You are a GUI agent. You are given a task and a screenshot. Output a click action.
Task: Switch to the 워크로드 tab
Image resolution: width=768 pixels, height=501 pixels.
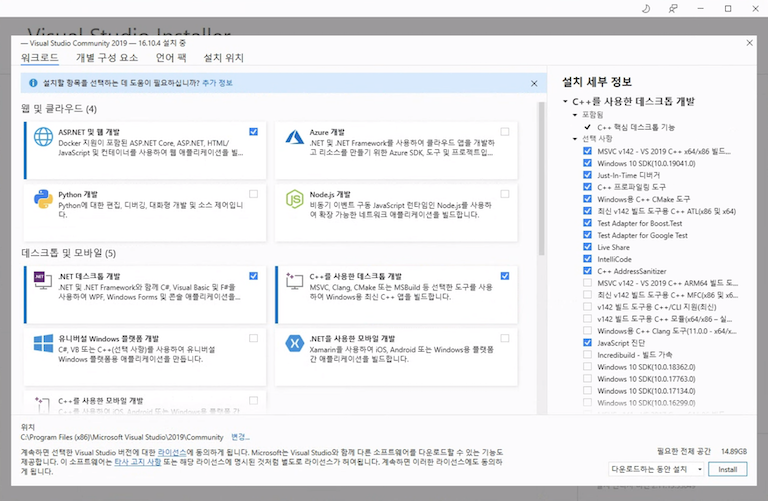click(x=40, y=58)
